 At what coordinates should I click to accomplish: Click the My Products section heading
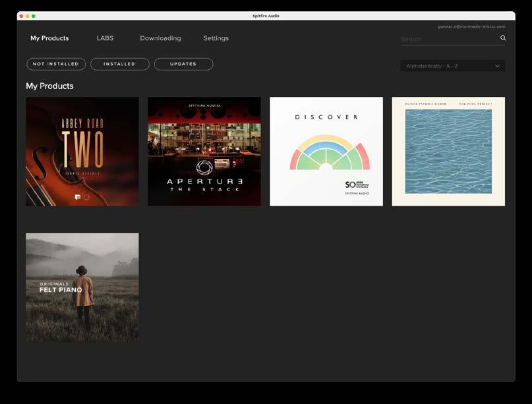(49, 86)
